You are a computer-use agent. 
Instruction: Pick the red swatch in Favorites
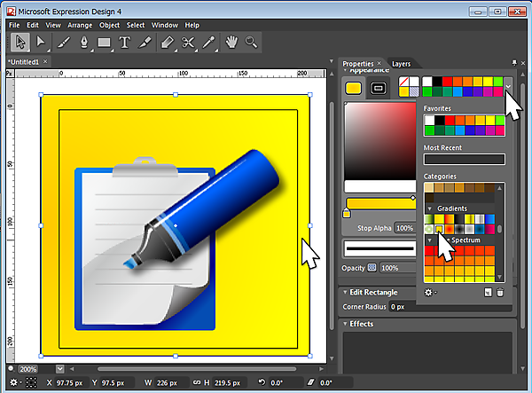450,120
